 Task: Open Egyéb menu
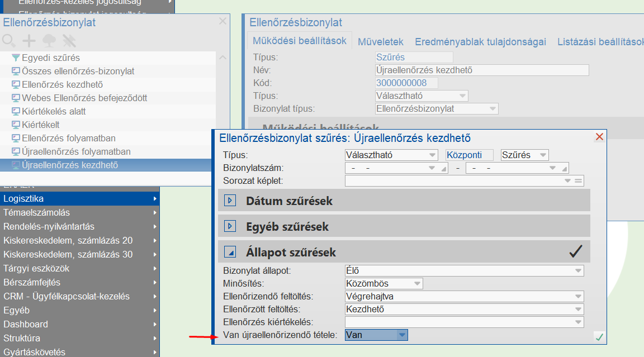pyautogui.click(x=80, y=310)
